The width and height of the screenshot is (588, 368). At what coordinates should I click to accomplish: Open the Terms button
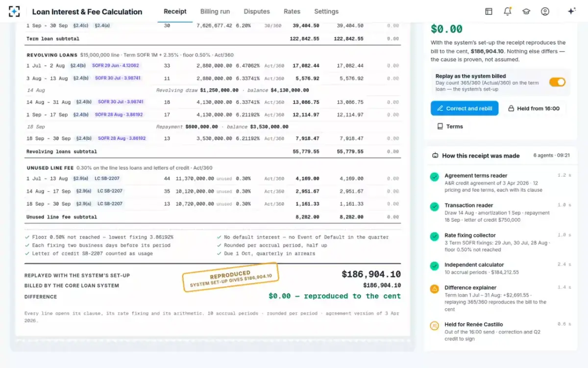pyautogui.click(x=450, y=127)
